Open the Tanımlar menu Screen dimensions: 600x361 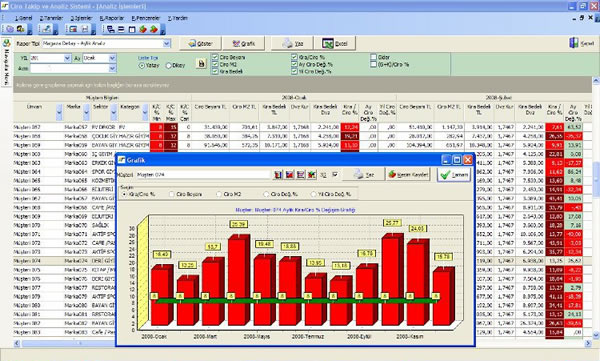[51, 18]
